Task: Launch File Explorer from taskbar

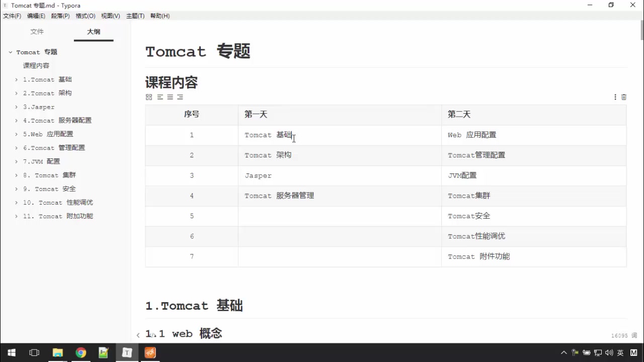Action: (57, 352)
